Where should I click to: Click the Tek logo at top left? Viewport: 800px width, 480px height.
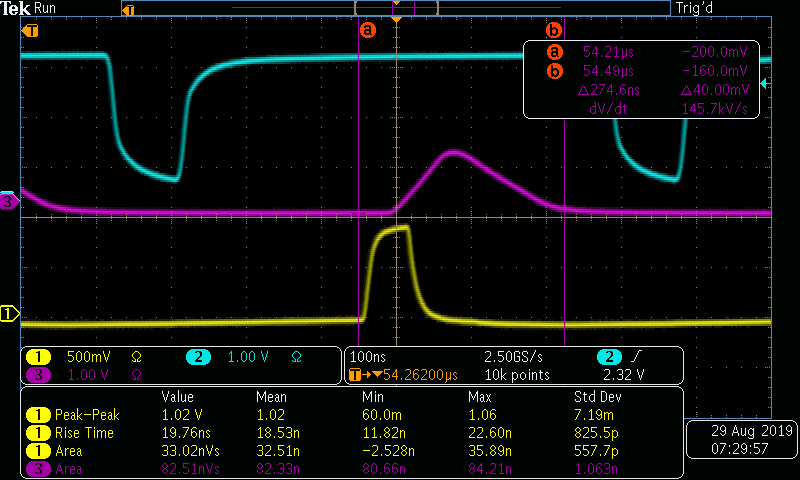pos(16,9)
